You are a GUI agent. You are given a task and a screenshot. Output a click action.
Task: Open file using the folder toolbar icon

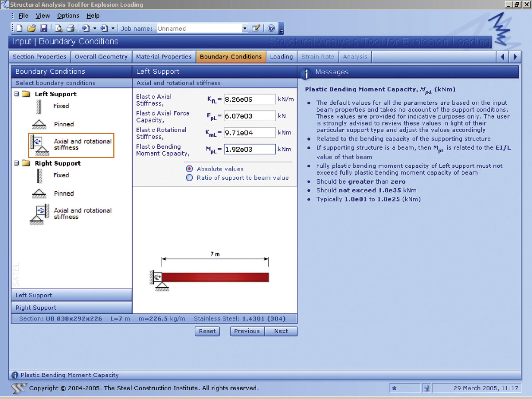[x=31, y=28]
